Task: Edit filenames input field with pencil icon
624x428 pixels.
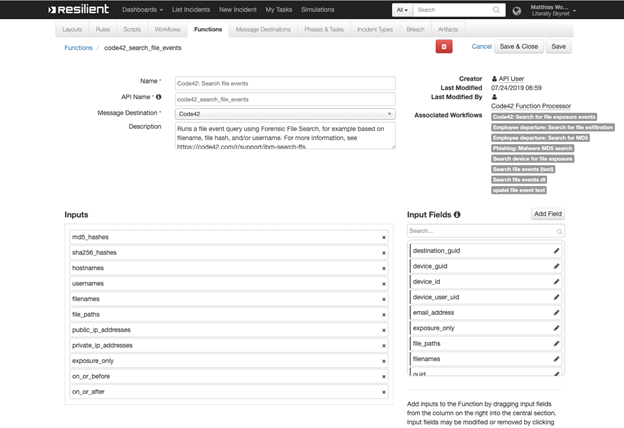Action: tap(556, 359)
